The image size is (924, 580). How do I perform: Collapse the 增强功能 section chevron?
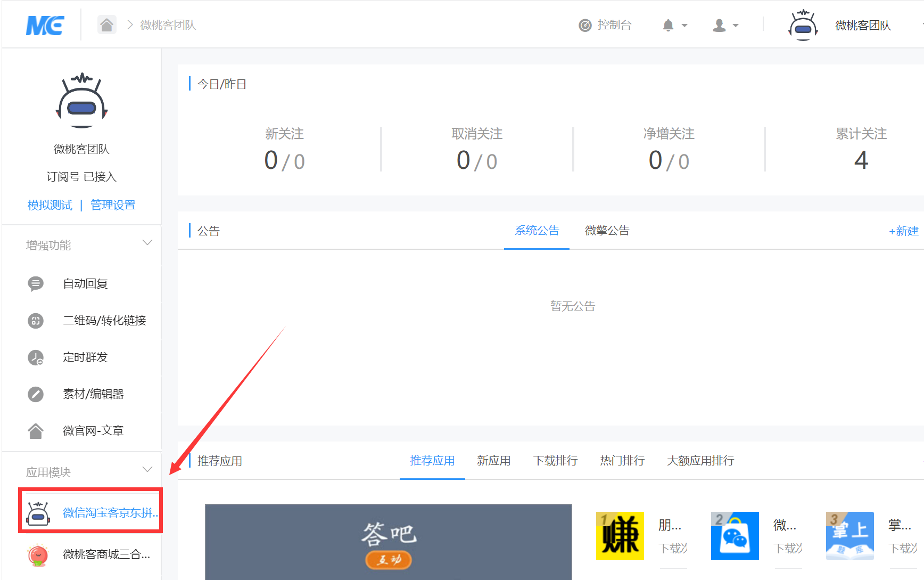click(x=147, y=243)
